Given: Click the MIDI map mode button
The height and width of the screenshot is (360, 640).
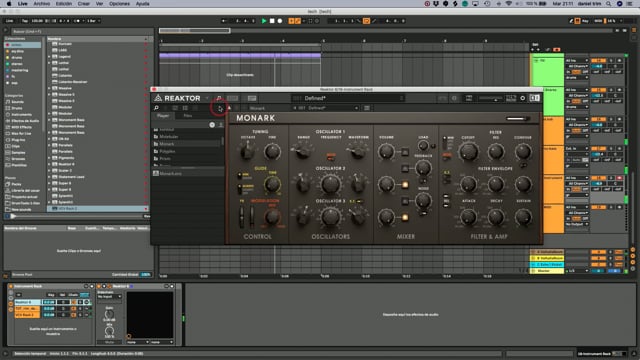Looking at the screenshot, I should click(x=598, y=21).
